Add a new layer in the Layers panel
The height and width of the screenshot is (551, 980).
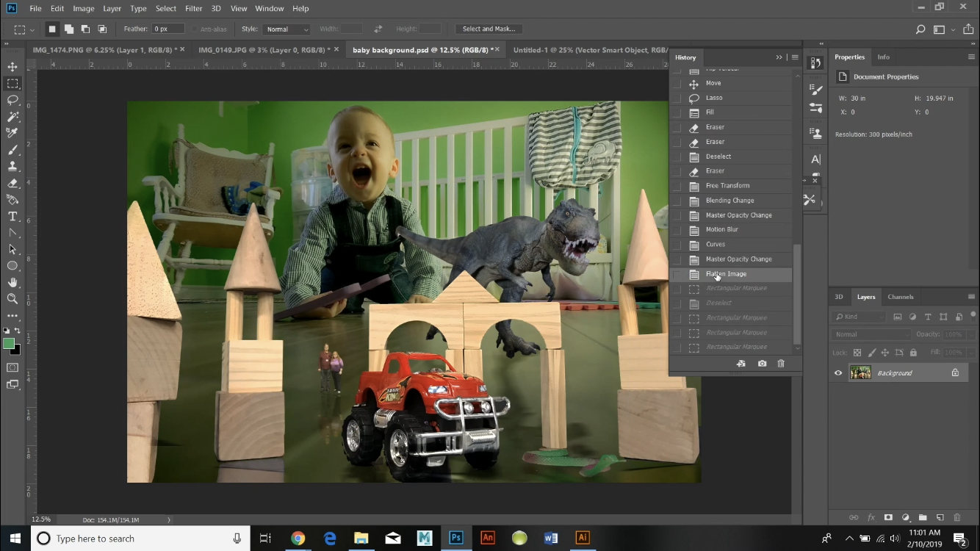coord(940,517)
